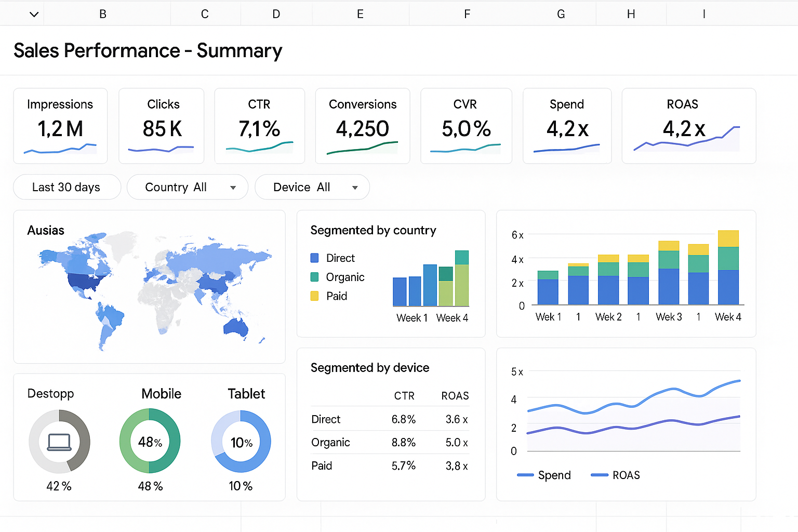The height and width of the screenshot is (532, 798).
Task: Click the CVR KPI card
Action: click(x=465, y=126)
